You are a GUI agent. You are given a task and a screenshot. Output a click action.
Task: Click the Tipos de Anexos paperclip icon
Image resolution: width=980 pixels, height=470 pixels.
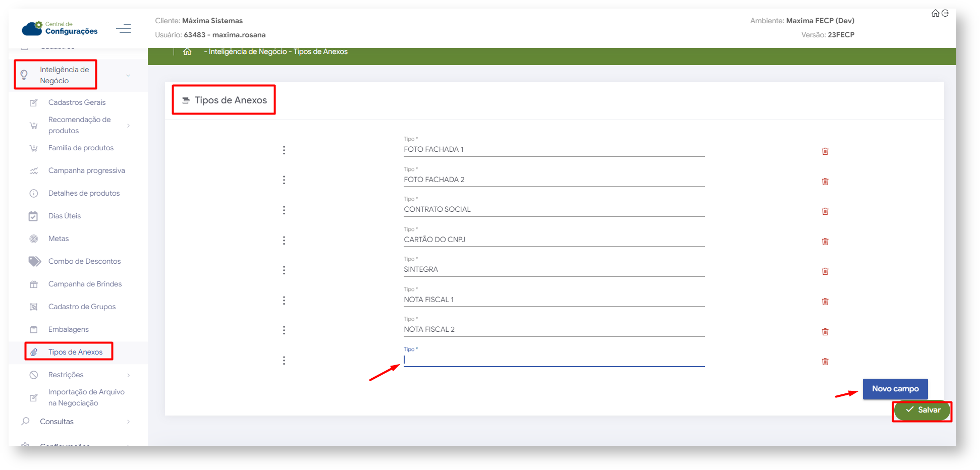click(x=34, y=352)
